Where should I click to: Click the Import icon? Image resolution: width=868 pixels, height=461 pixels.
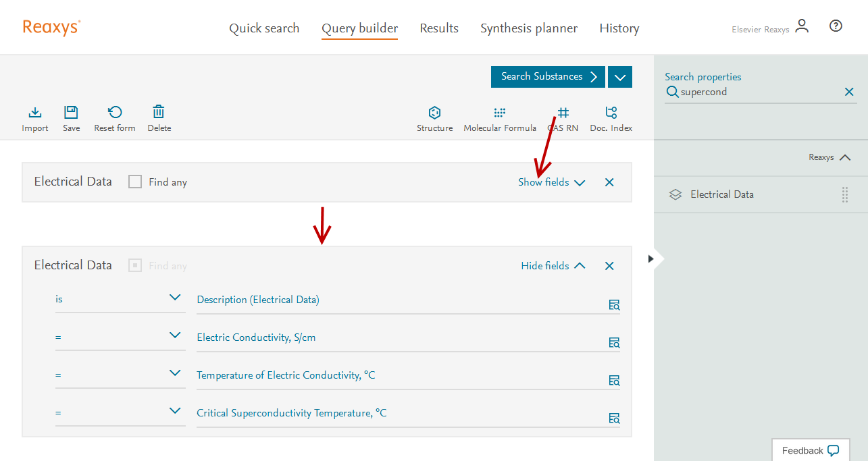[35, 113]
